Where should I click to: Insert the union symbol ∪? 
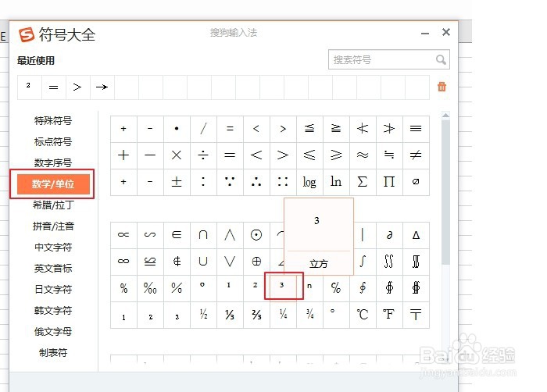coord(203,262)
